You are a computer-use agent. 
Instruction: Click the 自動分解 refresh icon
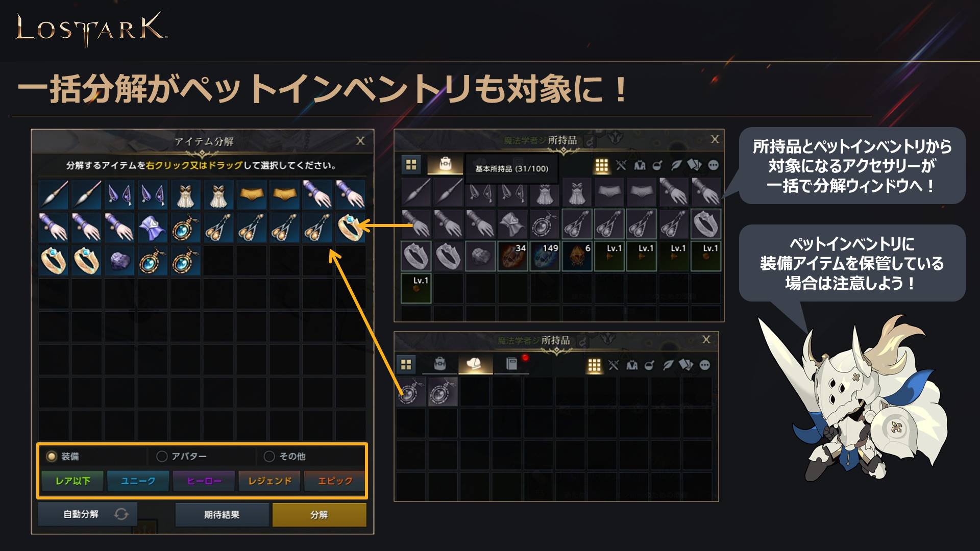pos(121,514)
